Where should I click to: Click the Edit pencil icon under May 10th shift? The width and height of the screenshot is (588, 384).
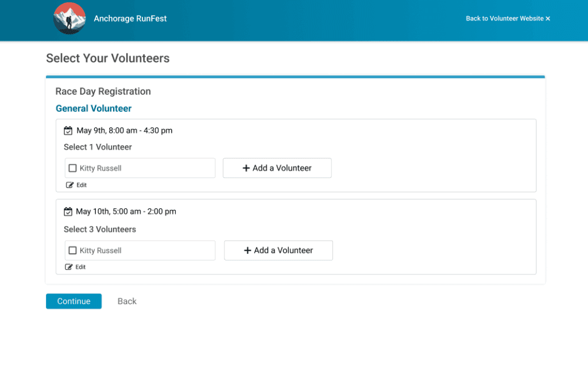69,267
